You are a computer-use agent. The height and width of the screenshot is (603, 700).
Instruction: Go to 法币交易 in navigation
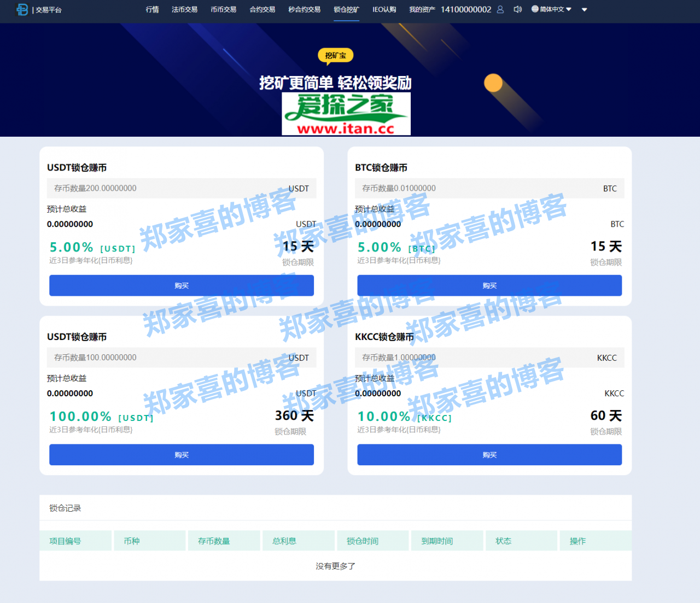[184, 9]
